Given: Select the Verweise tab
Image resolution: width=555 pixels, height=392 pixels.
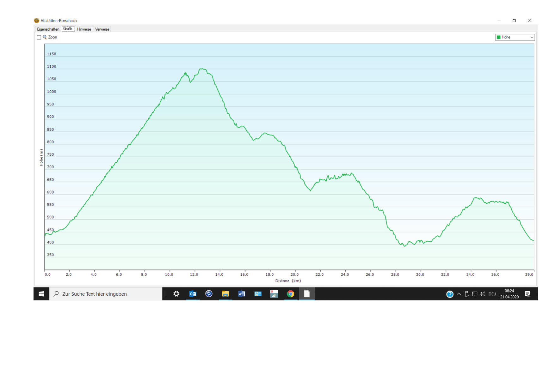Looking at the screenshot, I should pyautogui.click(x=102, y=29).
